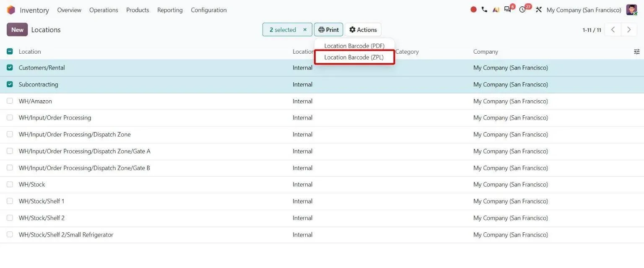Uncheck the Subcontracting row checkbox

click(10, 84)
